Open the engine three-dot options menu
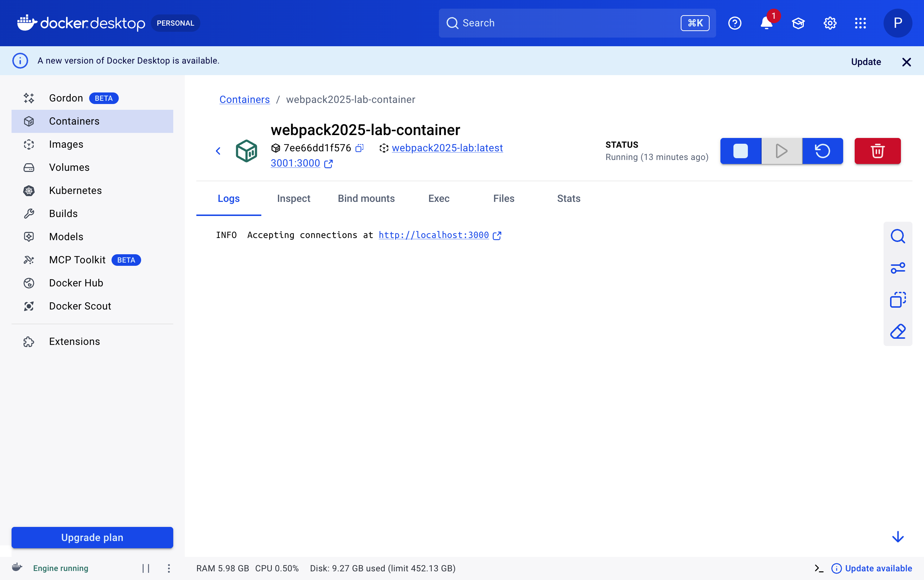The width and height of the screenshot is (924, 580). [169, 568]
